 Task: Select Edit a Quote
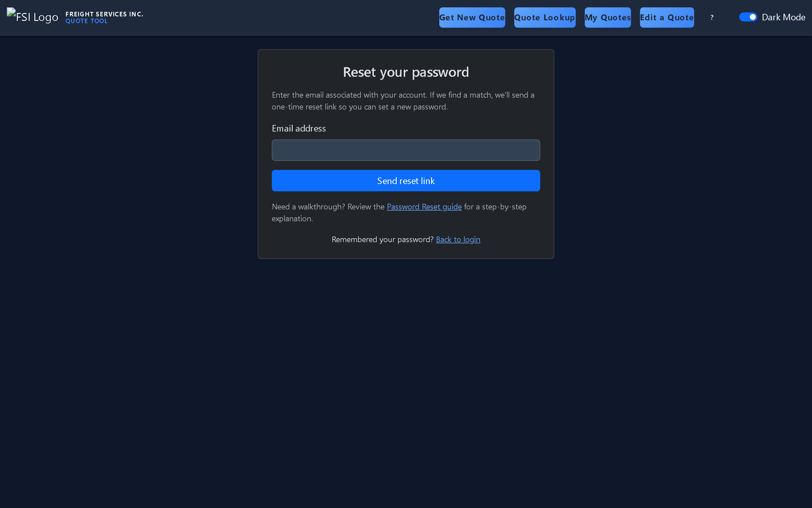[667, 17]
